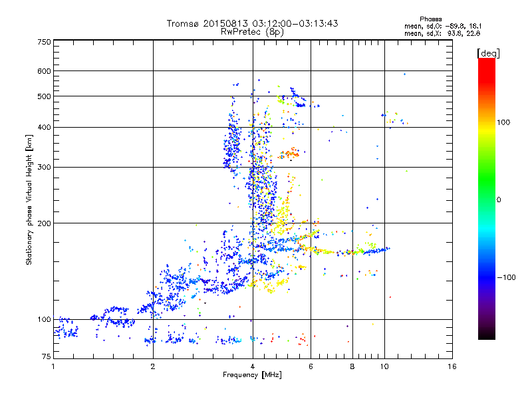Click x-axis tick label '16'
The image size is (532, 399).
click(452, 366)
